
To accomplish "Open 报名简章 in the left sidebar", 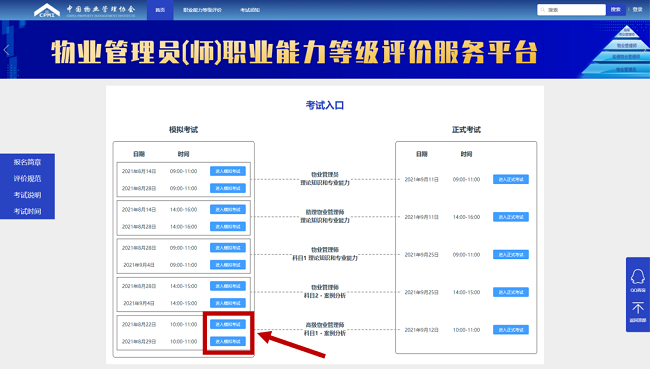I will [27, 162].
